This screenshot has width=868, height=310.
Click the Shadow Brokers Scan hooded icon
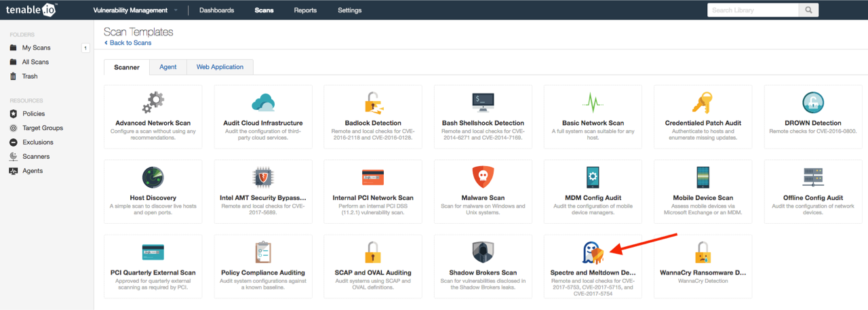(483, 252)
